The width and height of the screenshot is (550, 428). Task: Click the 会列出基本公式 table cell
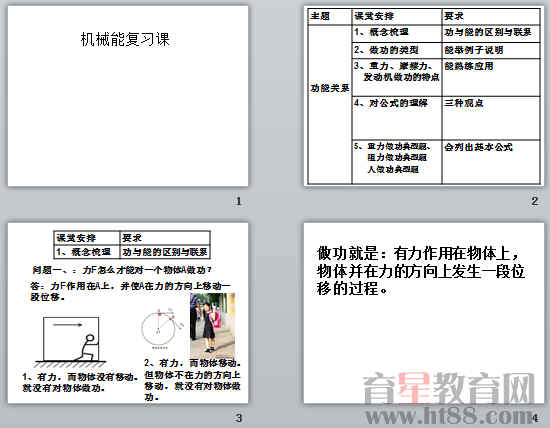[491, 162]
